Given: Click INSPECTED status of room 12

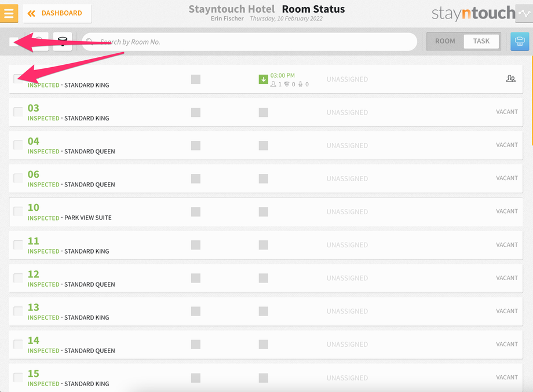Looking at the screenshot, I should click(43, 284).
